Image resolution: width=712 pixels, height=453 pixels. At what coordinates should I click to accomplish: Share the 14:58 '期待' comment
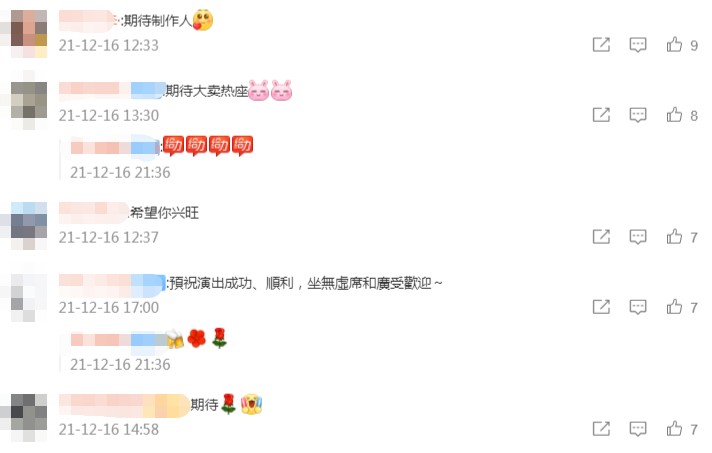tap(601, 428)
